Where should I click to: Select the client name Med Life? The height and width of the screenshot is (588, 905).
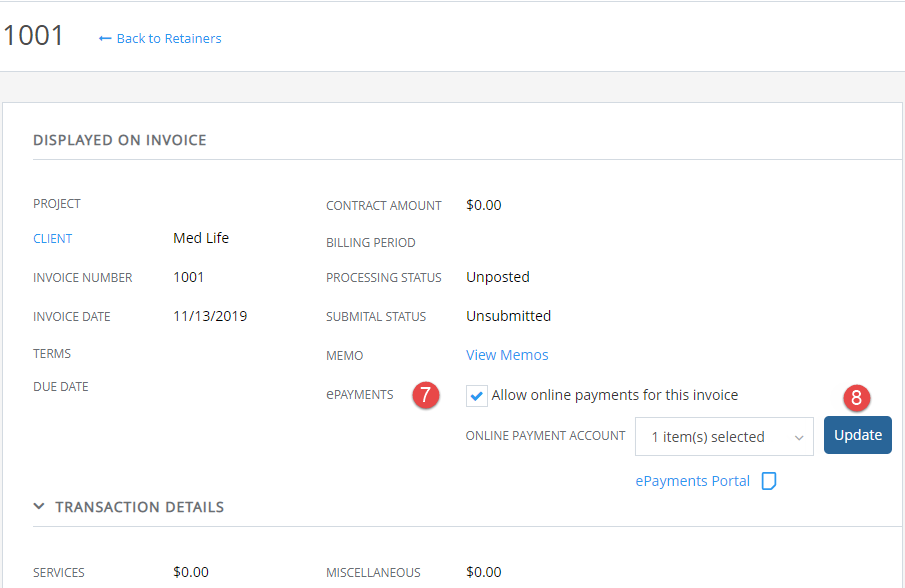point(201,238)
